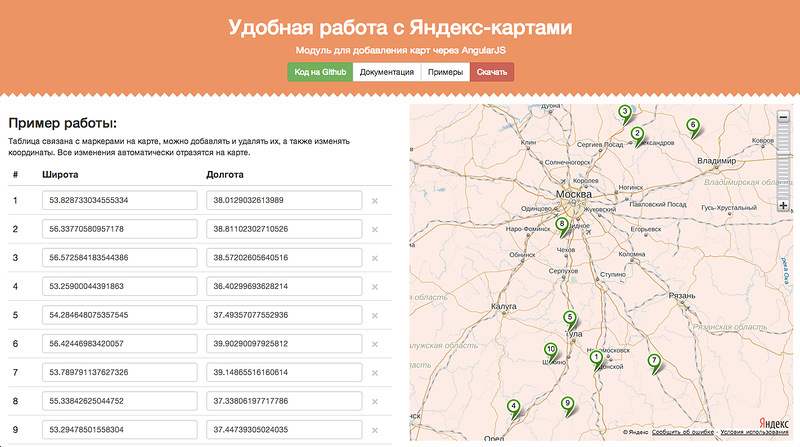Click the map zoom level slider track
The height and width of the screenshot is (447, 800).
tap(783, 161)
